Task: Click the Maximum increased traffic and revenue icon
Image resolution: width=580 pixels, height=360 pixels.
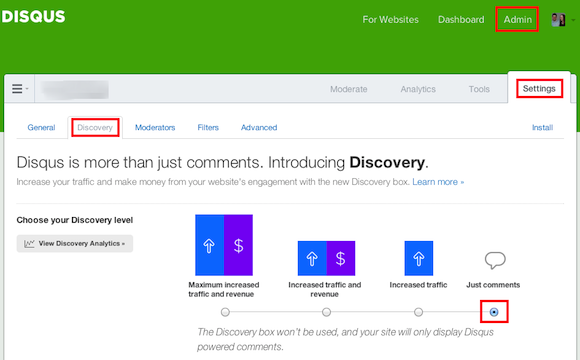Action: pyautogui.click(x=224, y=245)
